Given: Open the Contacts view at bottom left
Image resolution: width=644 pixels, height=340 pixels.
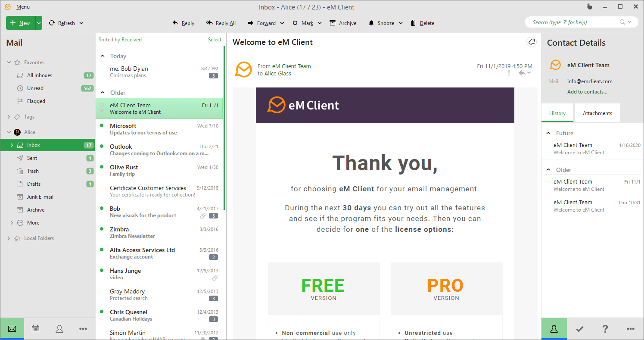Looking at the screenshot, I should pyautogui.click(x=59, y=329).
